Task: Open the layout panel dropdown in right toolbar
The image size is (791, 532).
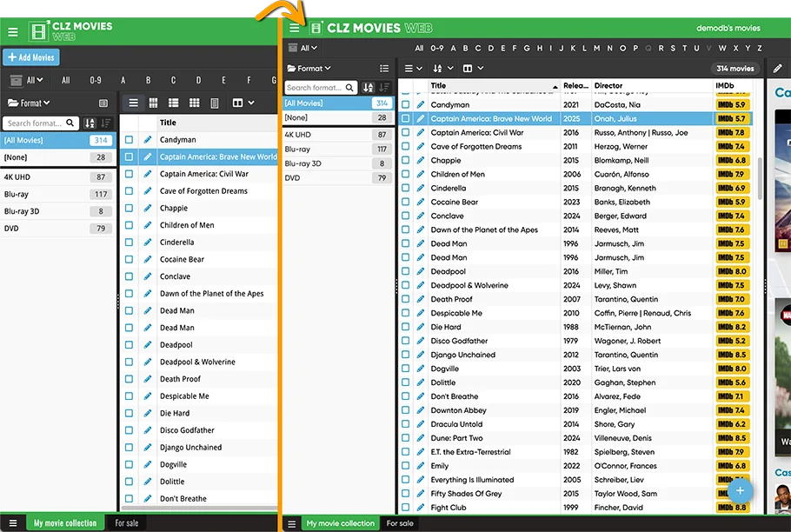Action: point(473,69)
